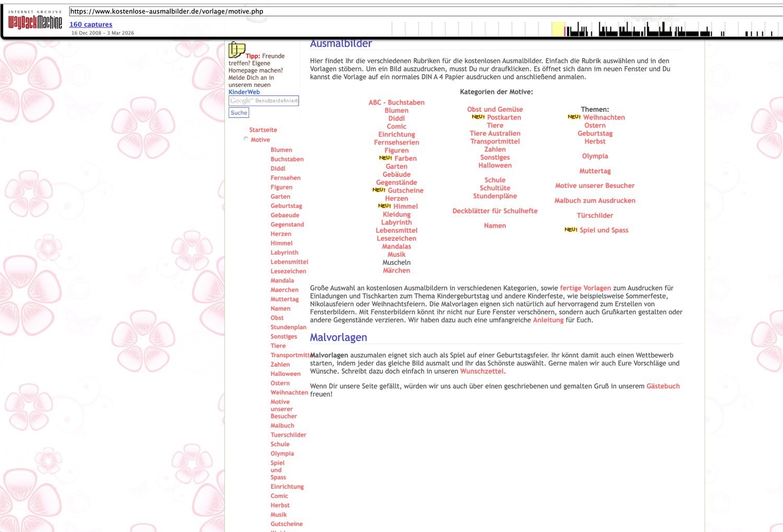Image resolution: width=783 pixels, height=532 pixels.
Task: Open Malbuch zum Ausdrucken link
Action: (x=595, y=200)
